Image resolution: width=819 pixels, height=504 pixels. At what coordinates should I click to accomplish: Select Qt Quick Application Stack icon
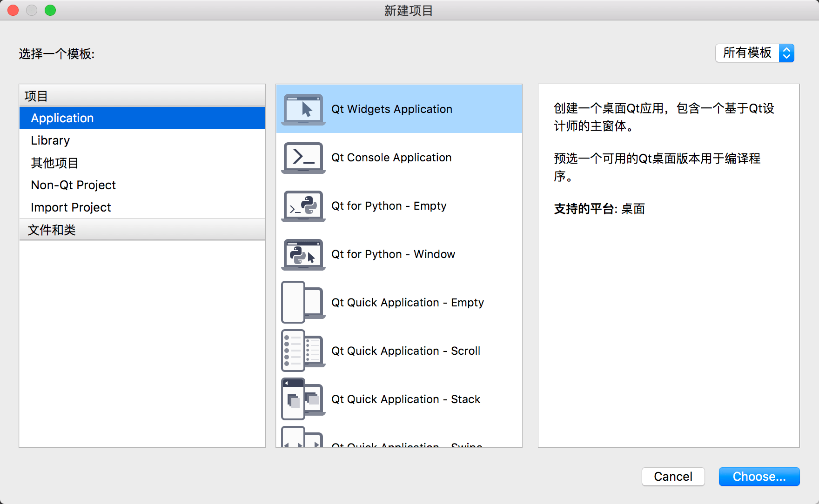click(303, 399)
